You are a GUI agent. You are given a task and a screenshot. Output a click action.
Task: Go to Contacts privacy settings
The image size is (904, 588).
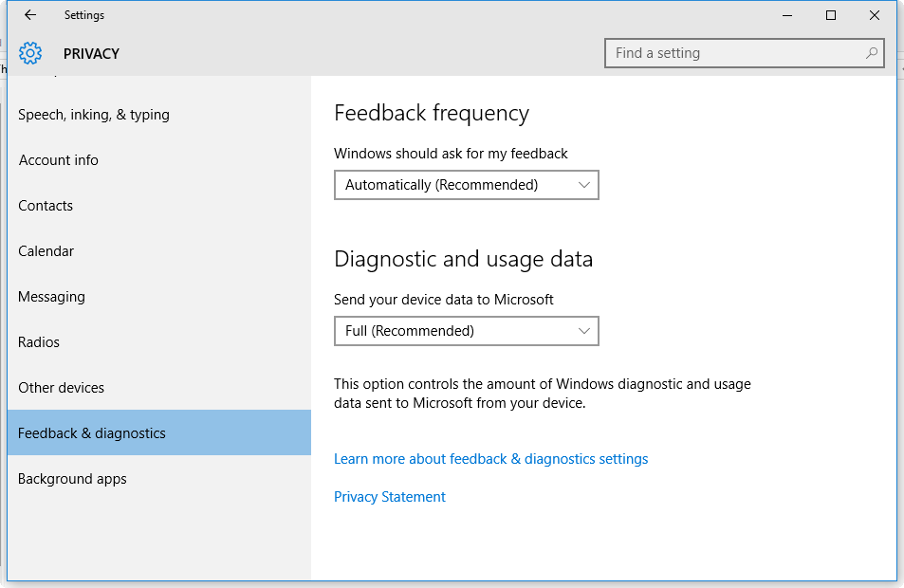(x=46, y=206)
